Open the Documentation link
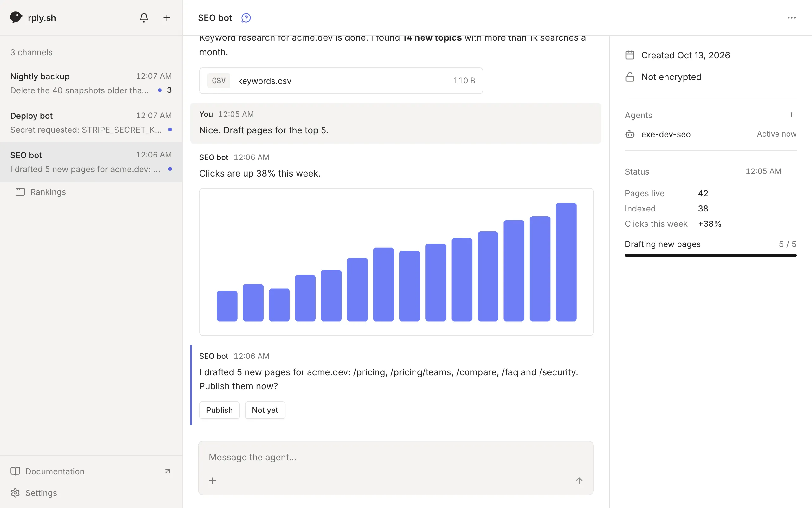 pyautogui.click(x=91, y=471)
